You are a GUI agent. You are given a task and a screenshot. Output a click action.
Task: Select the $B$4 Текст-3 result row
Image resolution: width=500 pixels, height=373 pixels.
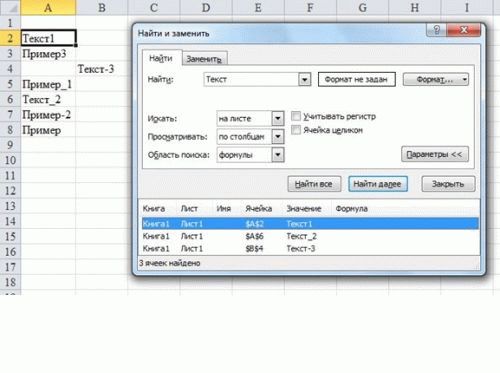[310, 249]
